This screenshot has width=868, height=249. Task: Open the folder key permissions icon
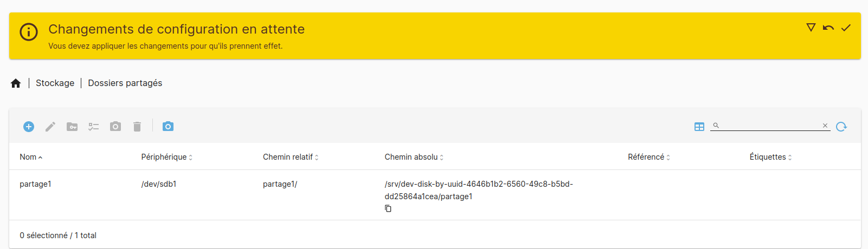[x=72, y=127]
